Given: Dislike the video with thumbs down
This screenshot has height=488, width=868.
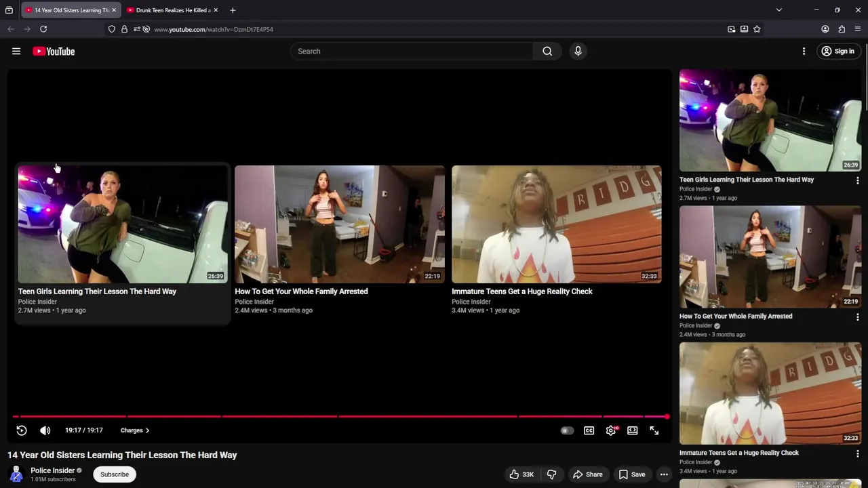Looking at the screenshot, I should pyautogui.click(x=551, y=474).
